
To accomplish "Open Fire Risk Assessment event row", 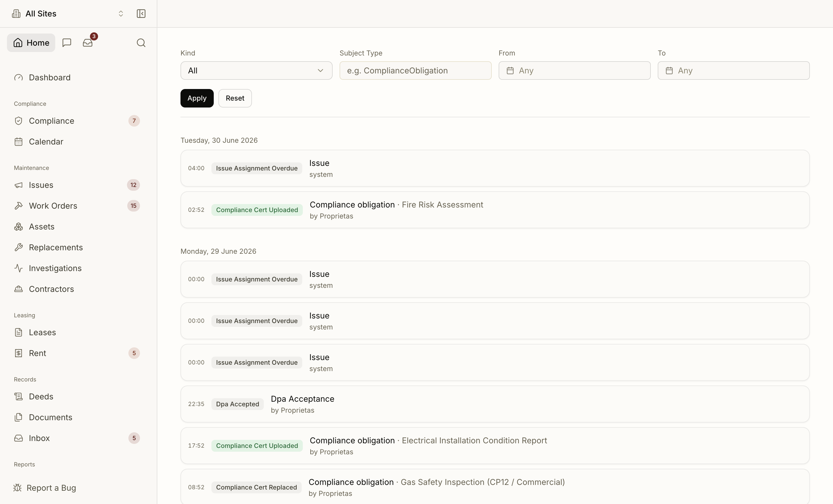I will tap(495, 210).
